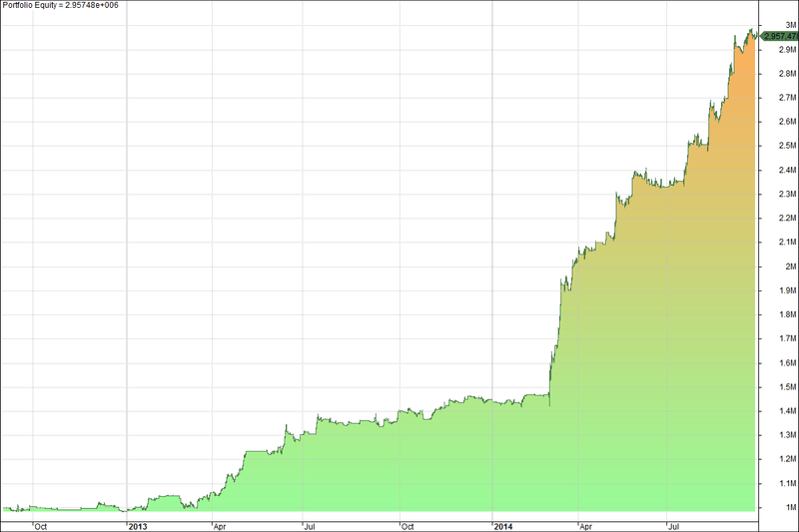Click the 3M y-axis label
The width and height of the screenshot is (799, 532).
click(x=791, y=25)
